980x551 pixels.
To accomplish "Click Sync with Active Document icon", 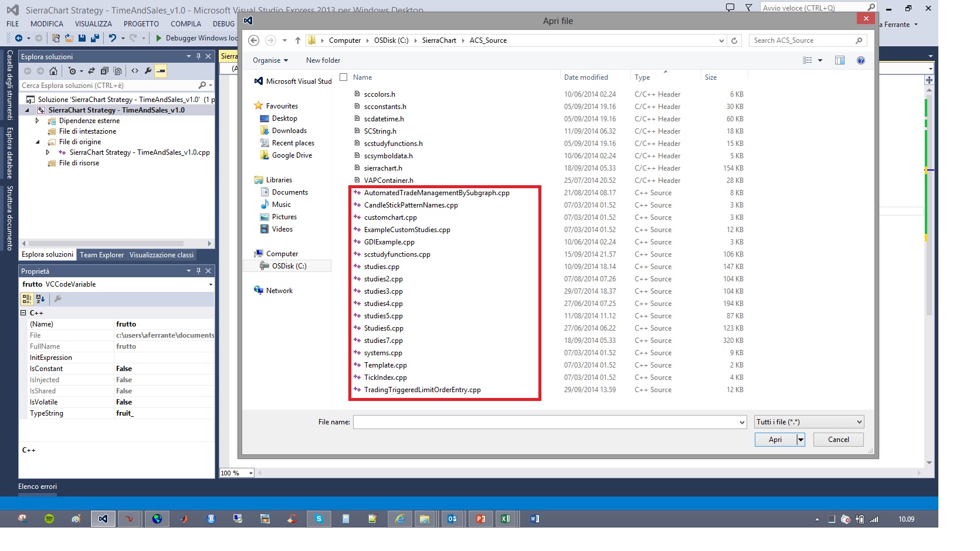I will (x=91, y=71).
